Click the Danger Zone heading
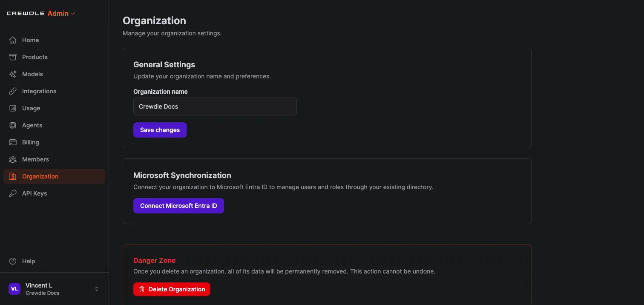Screen dimensions: 644x305 click(x=154, y=260)
